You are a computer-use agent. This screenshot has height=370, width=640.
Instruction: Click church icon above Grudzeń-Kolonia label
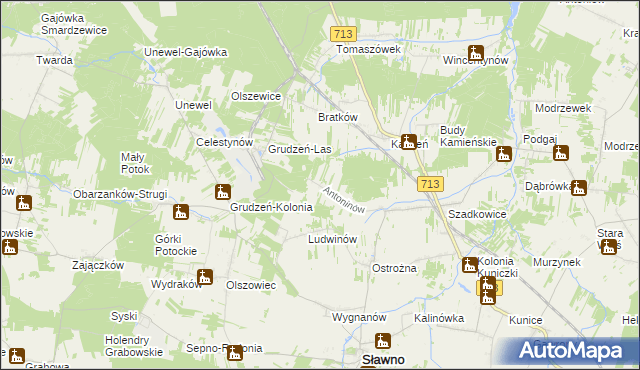pos(223,192)
